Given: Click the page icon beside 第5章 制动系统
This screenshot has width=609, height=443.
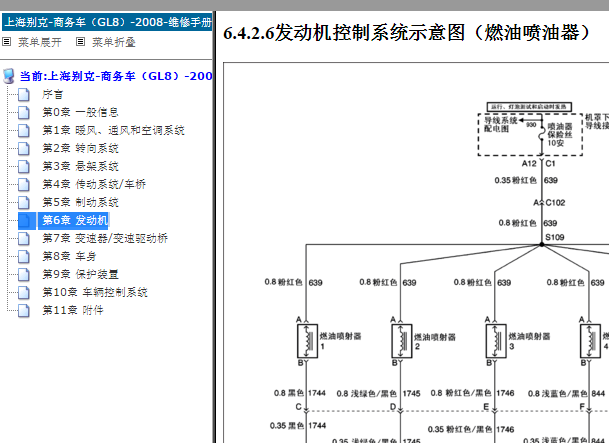Looking at the screenshot, I should [24, 202].
